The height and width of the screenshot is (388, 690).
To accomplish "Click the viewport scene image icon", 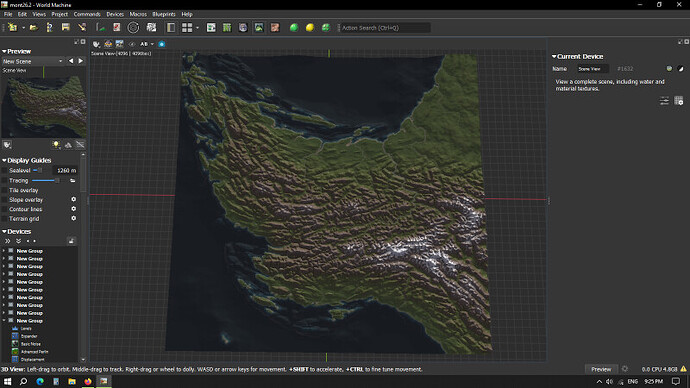I will click(120, 44).
